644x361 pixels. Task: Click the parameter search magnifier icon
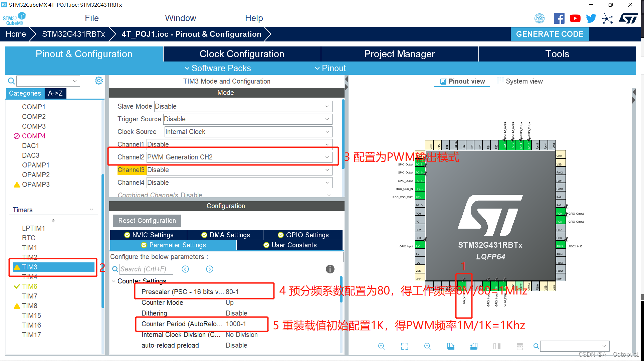(115, 269)
